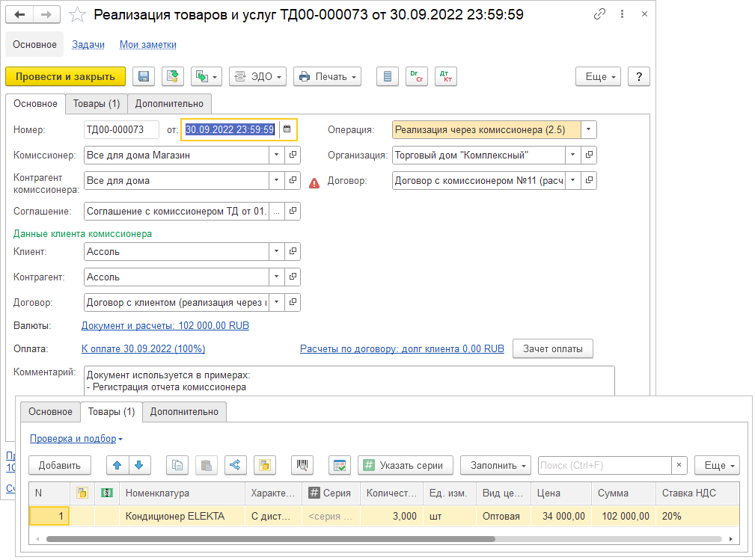Open Проверка и подбор dropdown link
The width and height of the screenshot is (755, 560).
(x=76, y=439)
